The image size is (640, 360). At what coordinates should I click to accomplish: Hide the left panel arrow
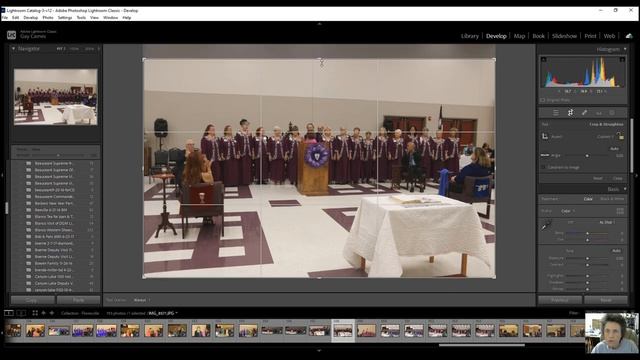(2, 175)
